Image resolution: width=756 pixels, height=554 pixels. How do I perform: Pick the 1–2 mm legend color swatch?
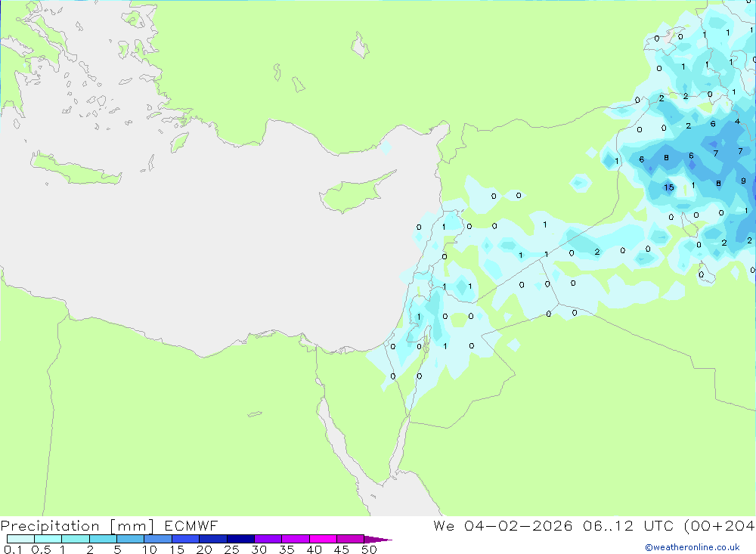(75, 539)
